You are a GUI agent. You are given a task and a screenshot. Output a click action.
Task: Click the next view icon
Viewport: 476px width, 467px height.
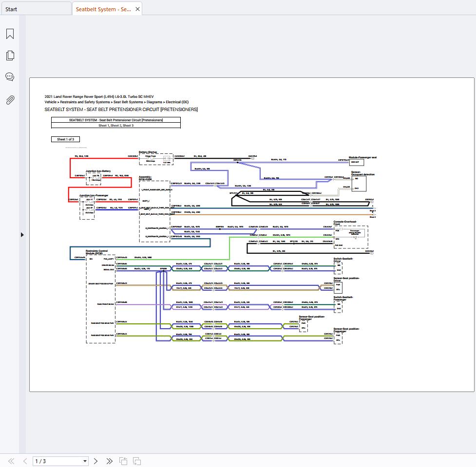tap(137, 461)
